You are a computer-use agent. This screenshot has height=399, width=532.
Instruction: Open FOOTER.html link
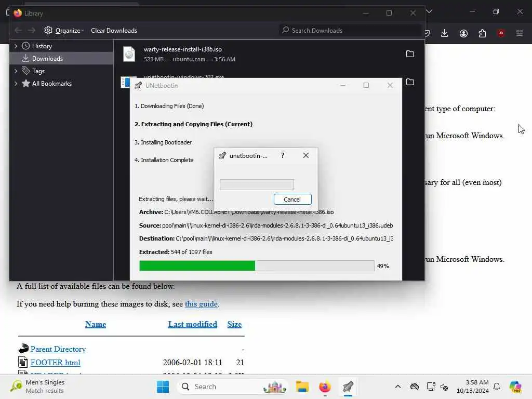(55, 362)
